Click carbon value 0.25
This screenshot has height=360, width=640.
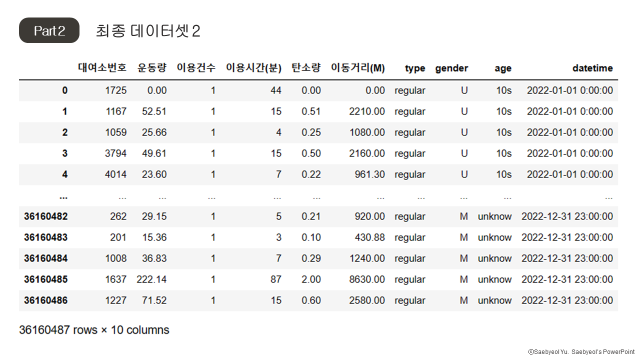coord(311,133)
